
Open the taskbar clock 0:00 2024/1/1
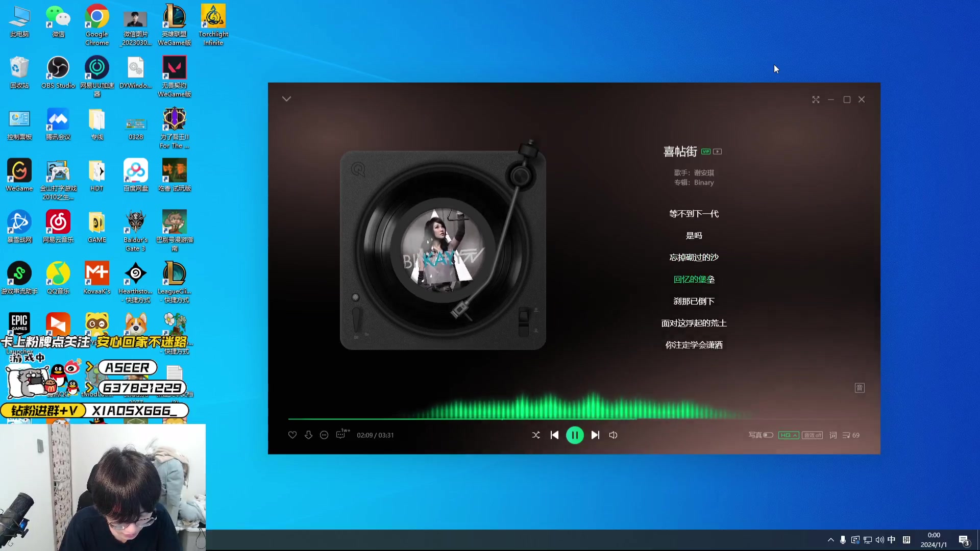pos(934,540)
